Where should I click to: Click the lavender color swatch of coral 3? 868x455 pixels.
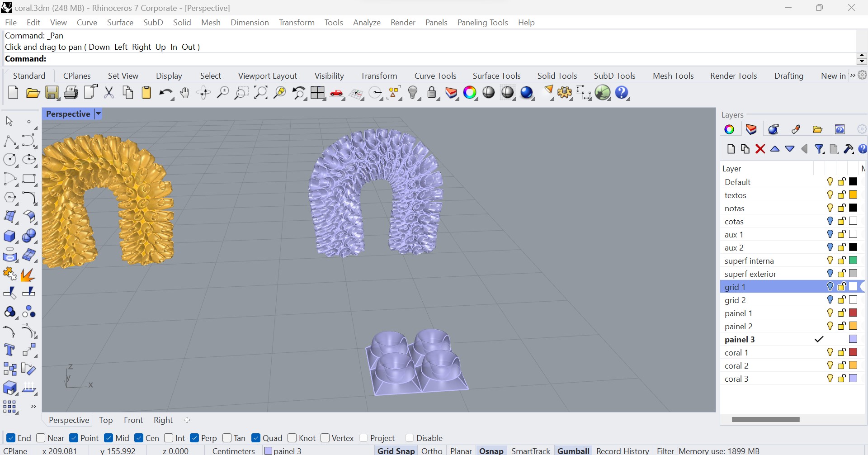coord(853,379)
